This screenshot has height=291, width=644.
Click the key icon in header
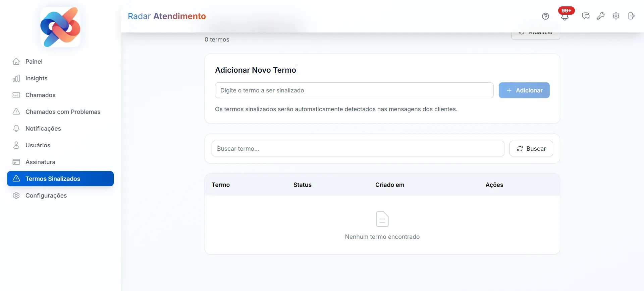coord(601,16)
